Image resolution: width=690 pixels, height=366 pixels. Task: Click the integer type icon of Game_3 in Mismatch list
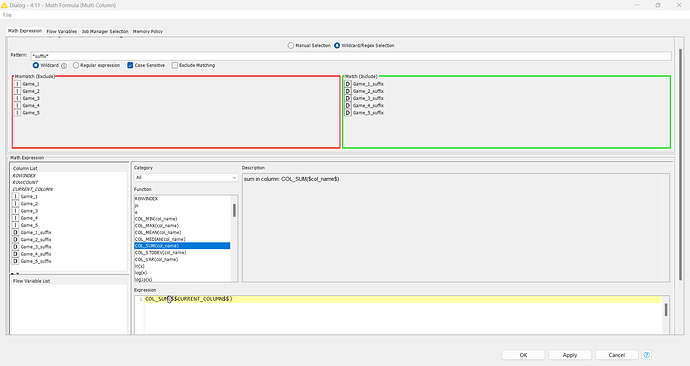17,99
